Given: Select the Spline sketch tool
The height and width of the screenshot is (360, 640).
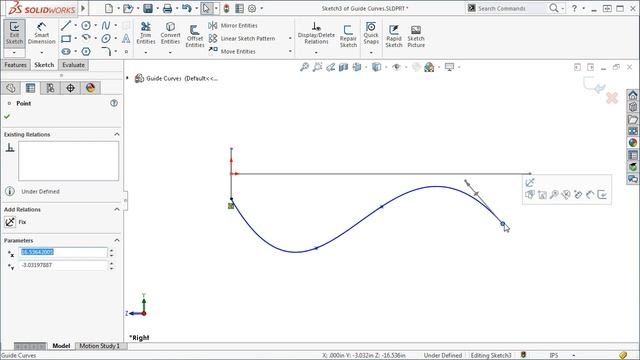Looking at the screenshot, I should click(105, 26).
